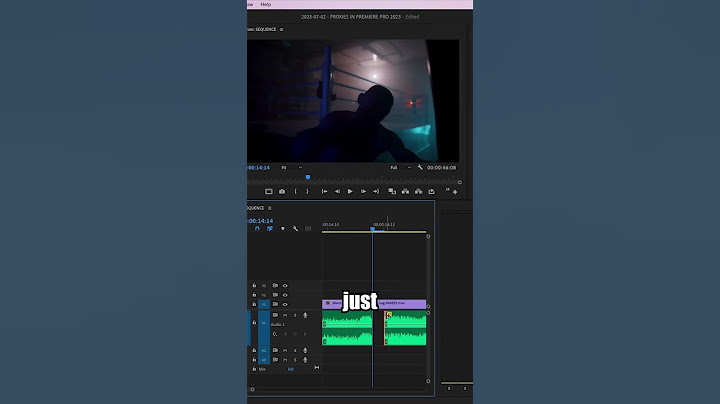The image size is (720, 404).
Task: Solo track A1
Action: [x=295, y=315]
